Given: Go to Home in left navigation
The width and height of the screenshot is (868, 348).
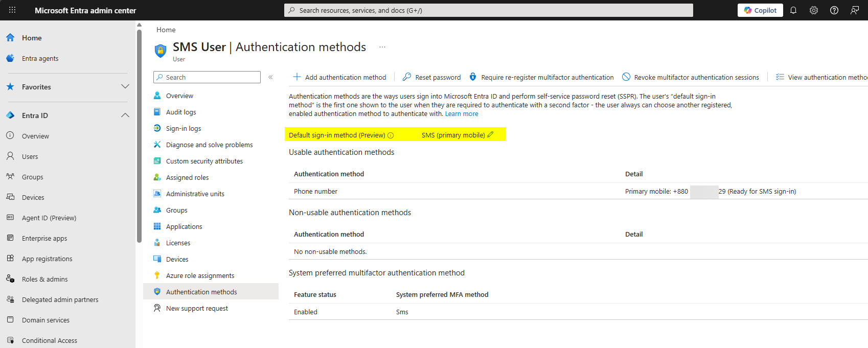Looking at the screenshot, I should point(32,38).
